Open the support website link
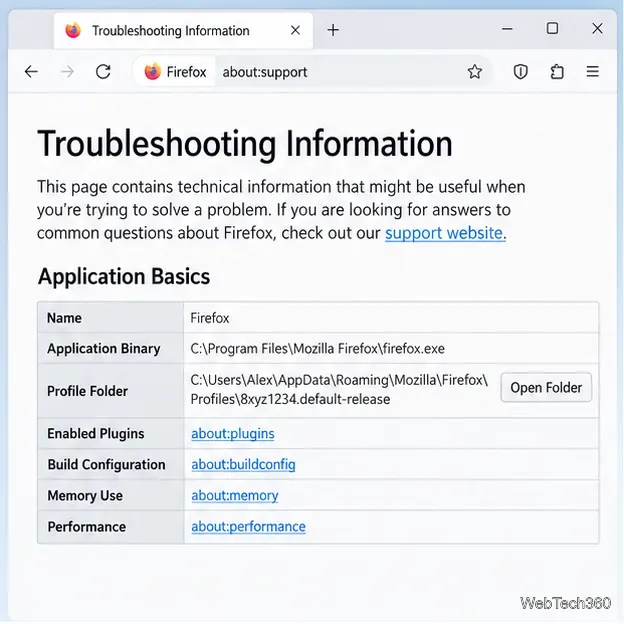Image resolution: width=624 pixels, height=624 pixels. [445, 233]
